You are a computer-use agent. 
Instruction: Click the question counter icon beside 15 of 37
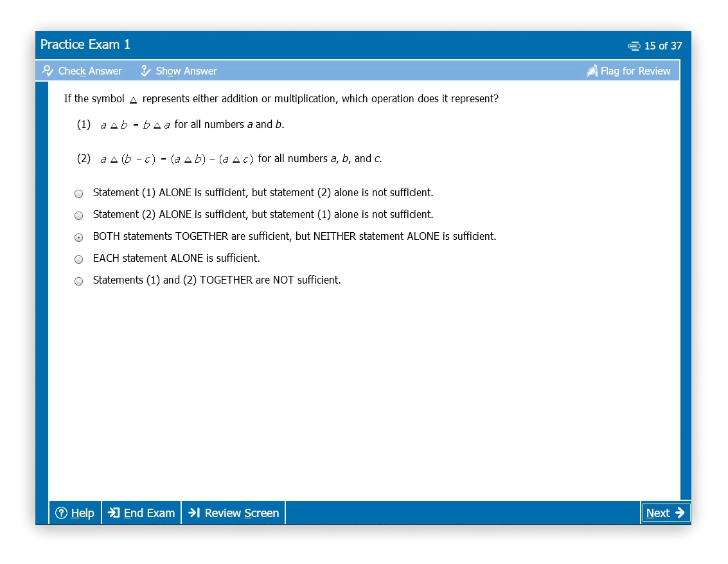(x=634, y=46)
